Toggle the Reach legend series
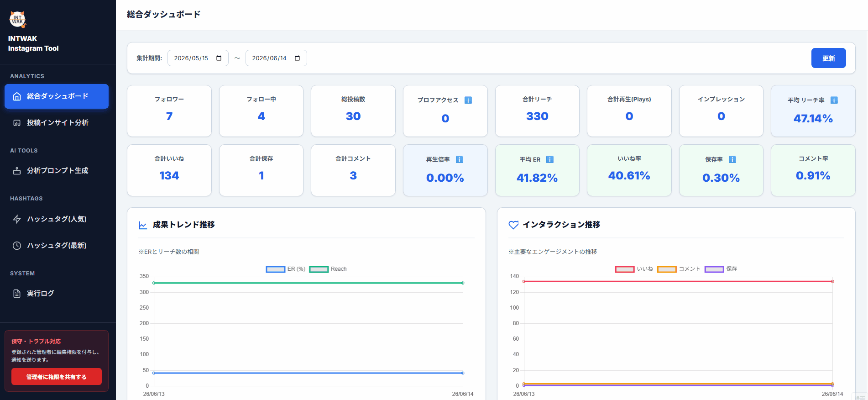Image resolution: width=868 pixels, height=400 pixels. pos(328,269)
